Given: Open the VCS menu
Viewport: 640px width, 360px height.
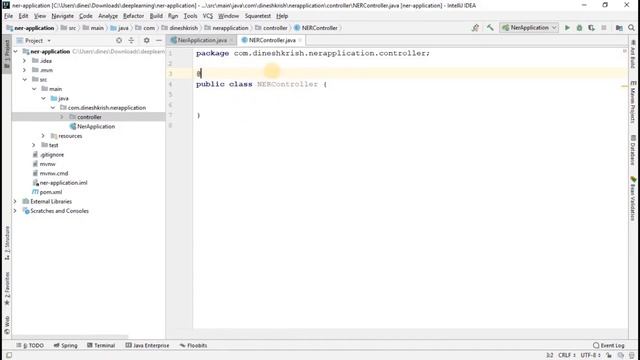Looking at the screenshot, I should 208,16.
